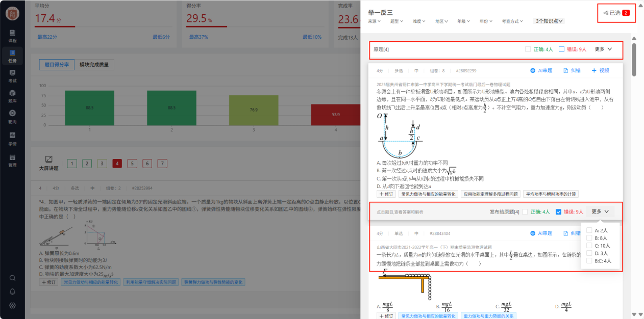
Task: Click the 大屏讲题 presentation icon
Action: 49,159
